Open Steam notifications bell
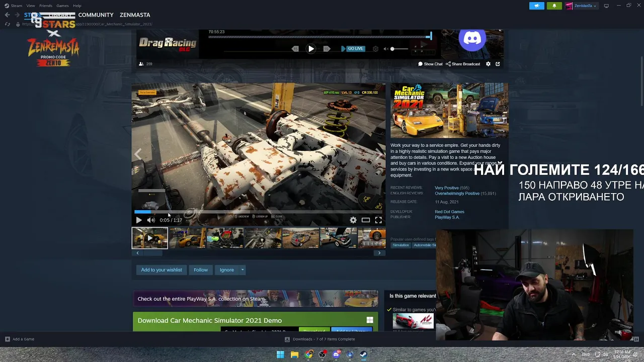 (x=554, y=6)
